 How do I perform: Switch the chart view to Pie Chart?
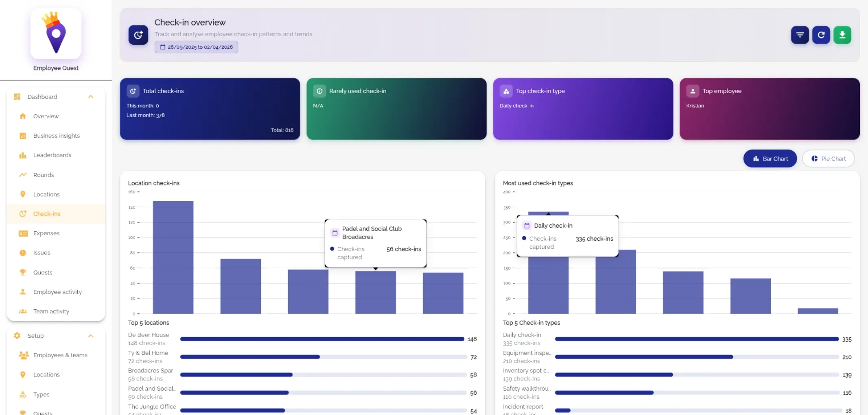(x=828, y=159)
